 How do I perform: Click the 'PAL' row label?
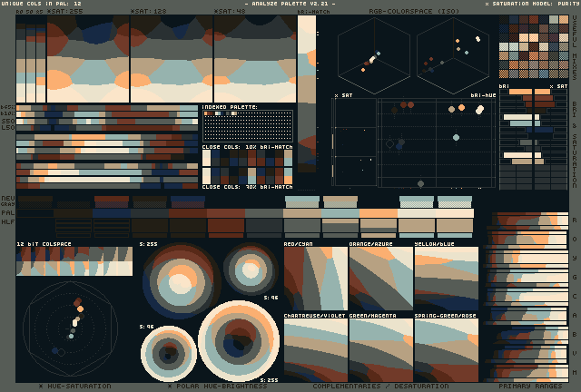(8, 213)
